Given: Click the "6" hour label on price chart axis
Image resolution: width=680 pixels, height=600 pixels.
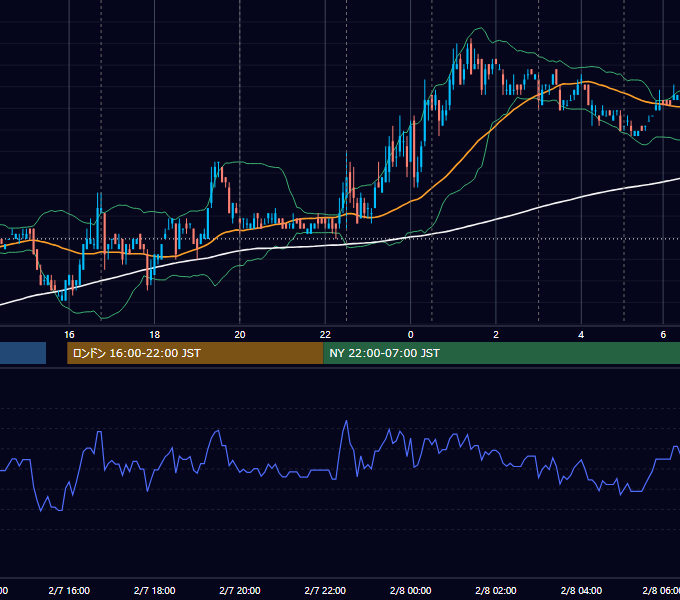Looking at the screenshot, I should click(663, 334).
